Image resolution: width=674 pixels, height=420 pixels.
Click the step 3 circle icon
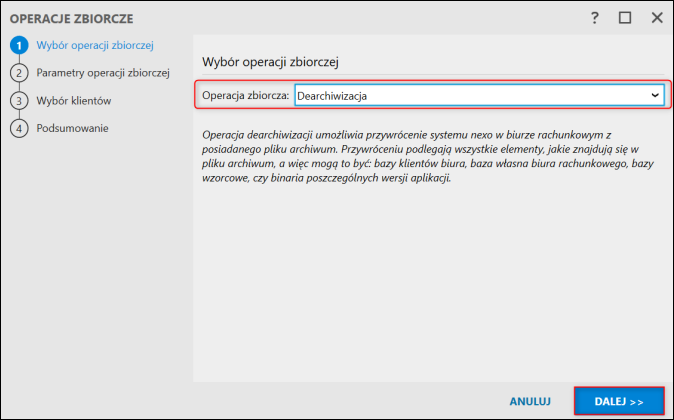click(18, 101)
